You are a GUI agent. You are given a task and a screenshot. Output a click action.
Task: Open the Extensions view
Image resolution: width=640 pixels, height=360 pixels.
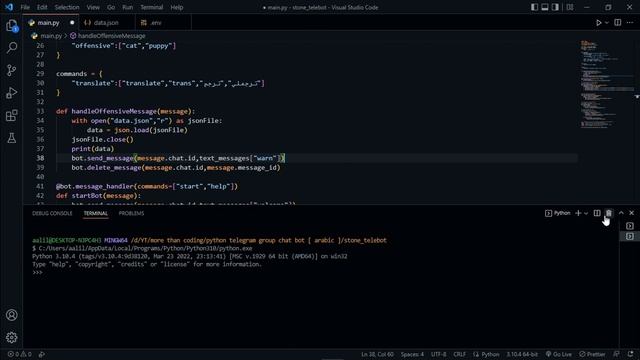11,116
